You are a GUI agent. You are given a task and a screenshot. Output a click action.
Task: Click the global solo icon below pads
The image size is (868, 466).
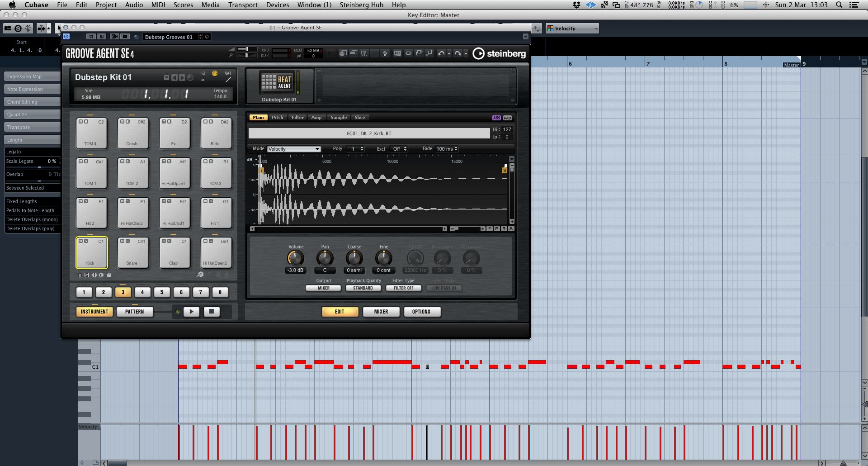[x=87, y=275]
